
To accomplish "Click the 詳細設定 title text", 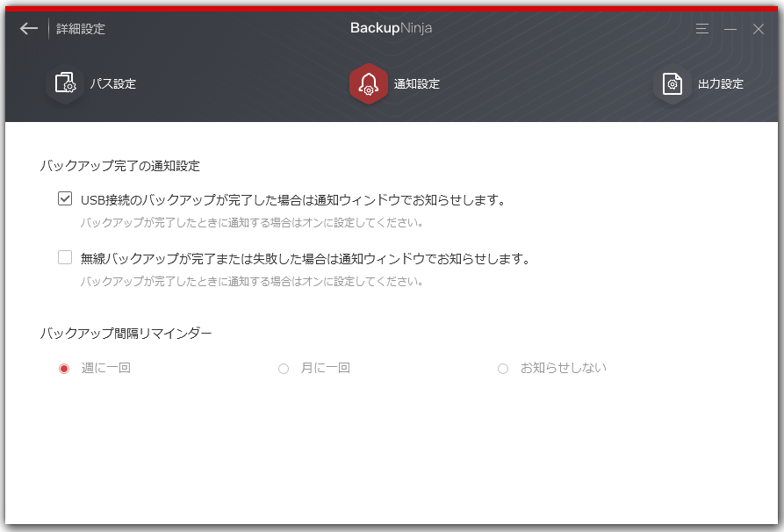I will coord(81,29).
